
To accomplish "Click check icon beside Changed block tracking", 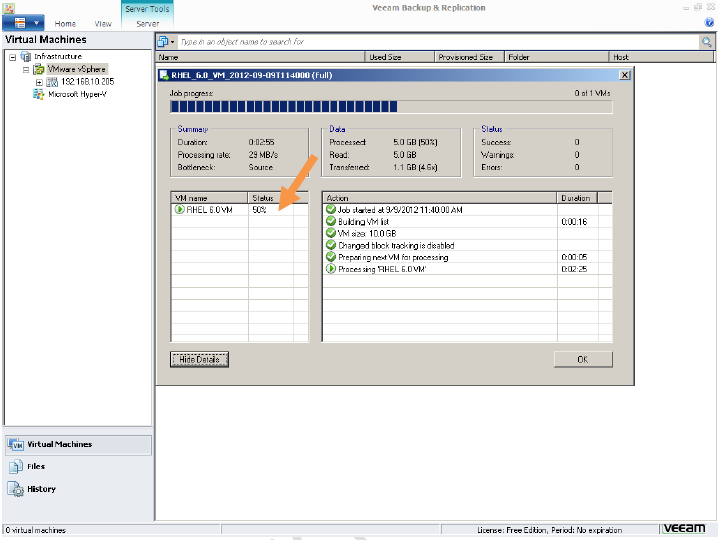I will tap(331, 245).
